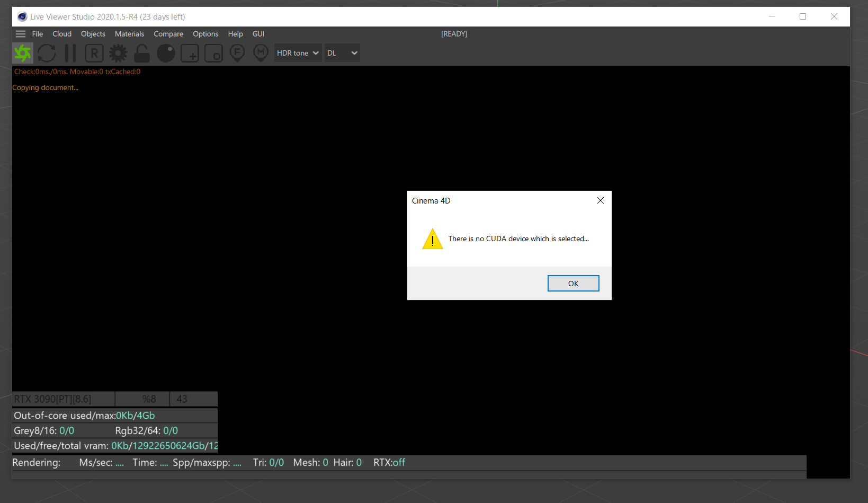Click the Used/free/total vram readout
The height and width of the screenshot is (503, 868).
(115, 446)
